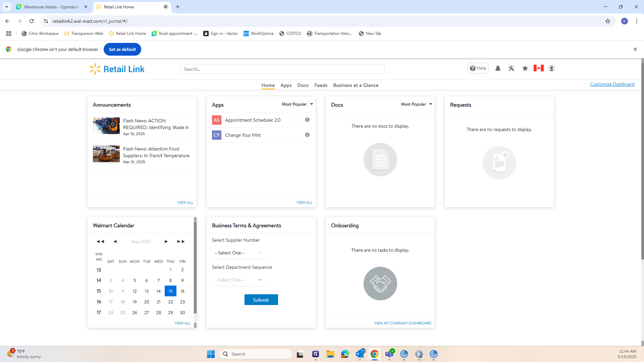Open Chrome profile avatar
The image size is (644, 362).
click(625, 21)
